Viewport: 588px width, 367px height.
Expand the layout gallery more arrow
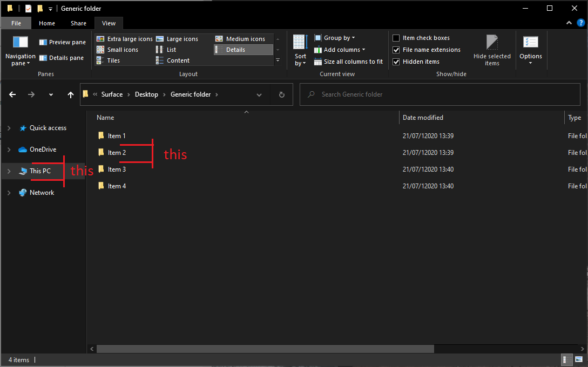pos(278,60)
